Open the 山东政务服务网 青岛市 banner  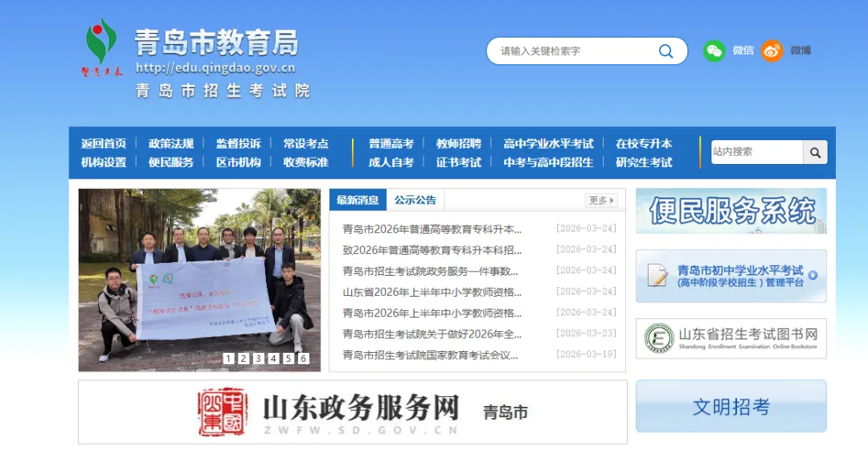[353, 412]
